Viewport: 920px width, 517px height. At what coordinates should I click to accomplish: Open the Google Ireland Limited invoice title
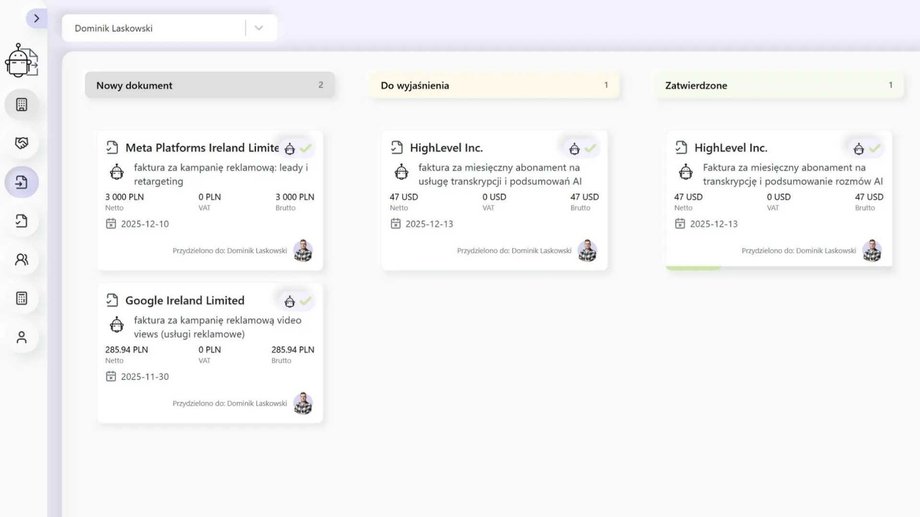pyautogui.click(x=184, y=300)
